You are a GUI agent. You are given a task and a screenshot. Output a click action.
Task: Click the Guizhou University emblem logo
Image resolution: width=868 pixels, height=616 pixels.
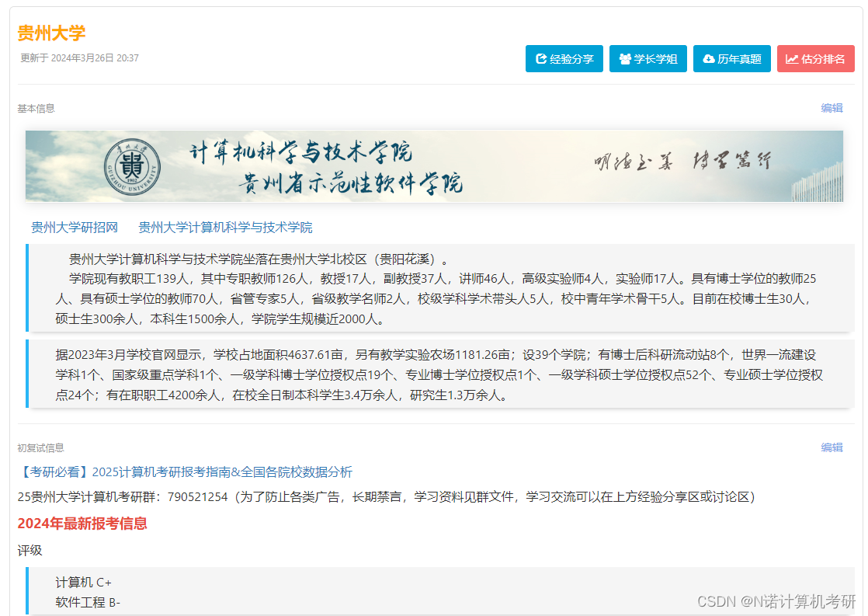pyautogui.click(x=132, y=167)
